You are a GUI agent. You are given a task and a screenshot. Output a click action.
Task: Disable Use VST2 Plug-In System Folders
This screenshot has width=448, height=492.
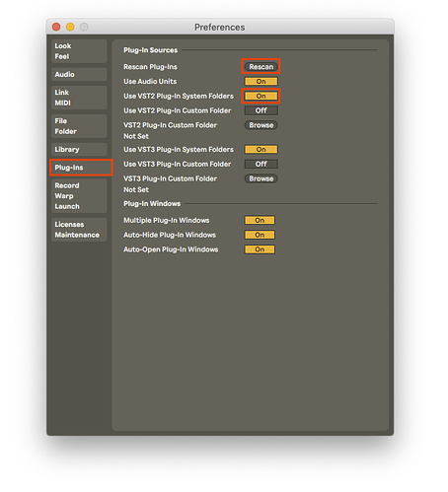(261, 96)
